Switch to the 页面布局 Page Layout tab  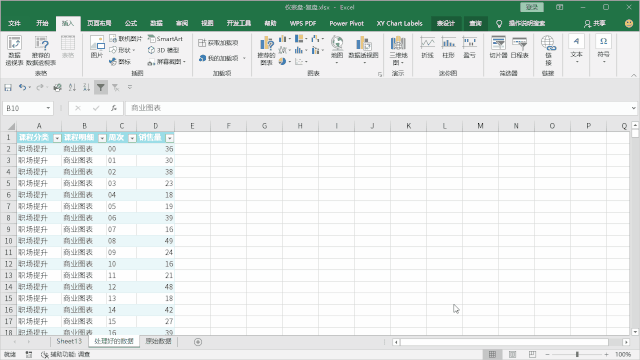[99, 23]
